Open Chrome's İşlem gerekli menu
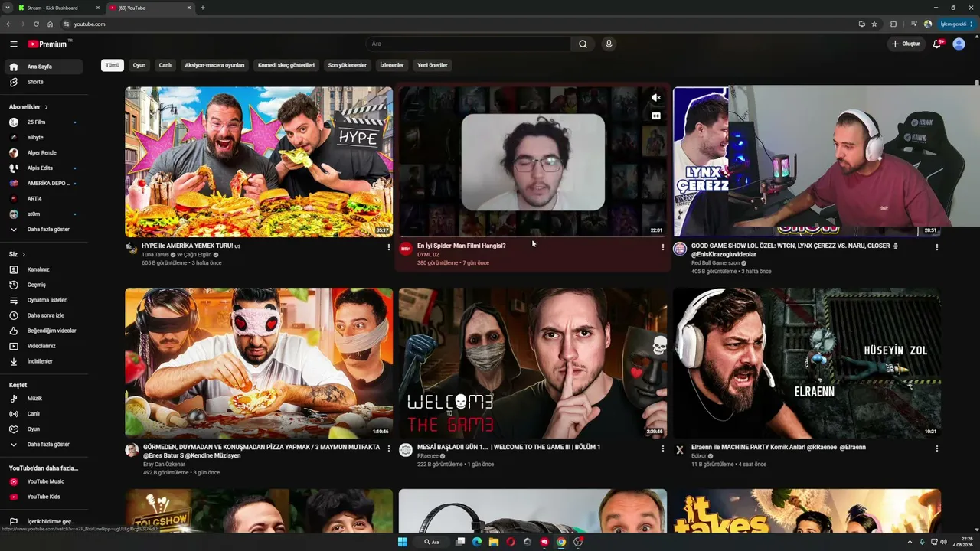Image resolution: width=980 pixels, height=551 pixels. click(x=955, y=24)
